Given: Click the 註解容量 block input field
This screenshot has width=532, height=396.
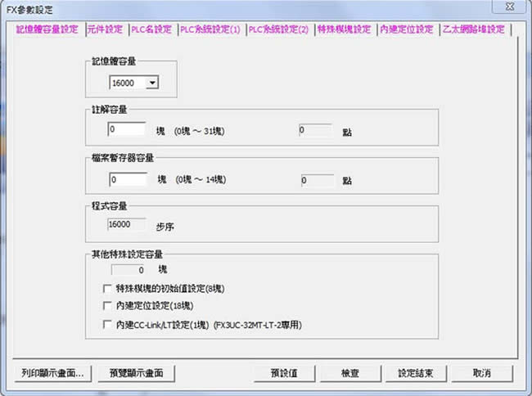Looking at the screenshot, I should point(127,129).
